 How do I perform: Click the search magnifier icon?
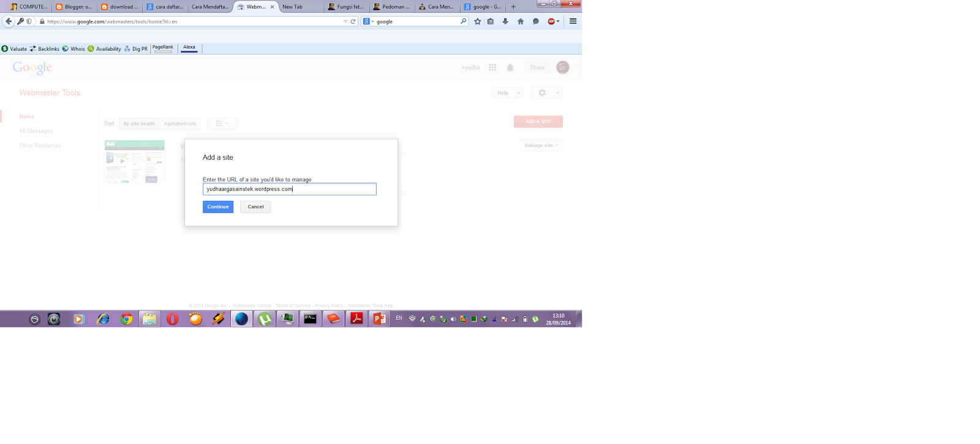[464, 21]
